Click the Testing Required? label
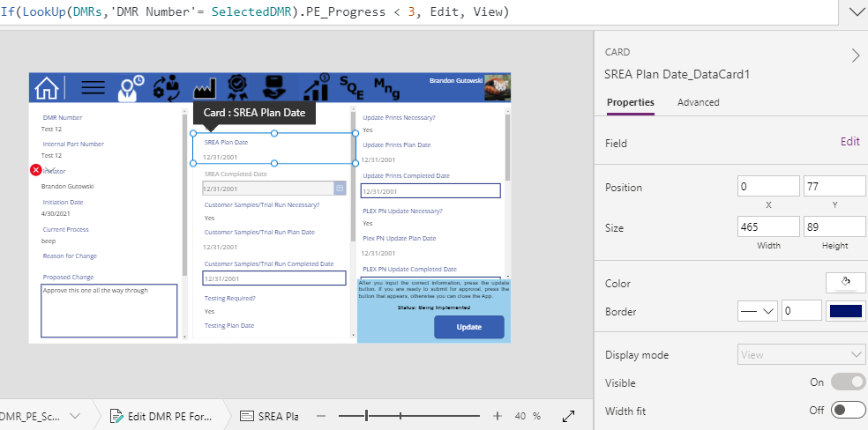Viewport: 868px width, 430px height. [x=229, y=298]
